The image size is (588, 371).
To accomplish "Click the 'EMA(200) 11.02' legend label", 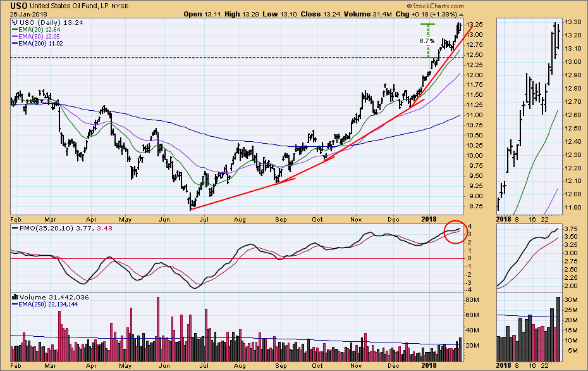I will [40, 44].
